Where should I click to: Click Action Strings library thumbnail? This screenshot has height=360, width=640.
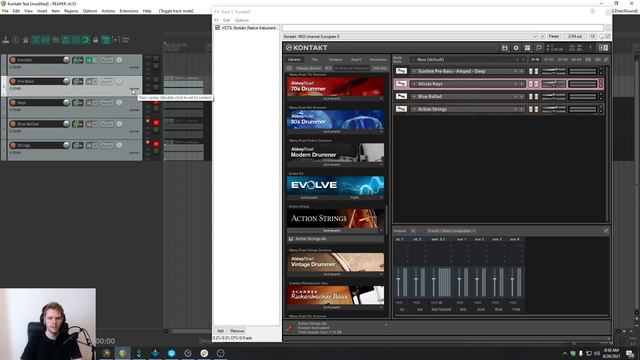[336, 218]
